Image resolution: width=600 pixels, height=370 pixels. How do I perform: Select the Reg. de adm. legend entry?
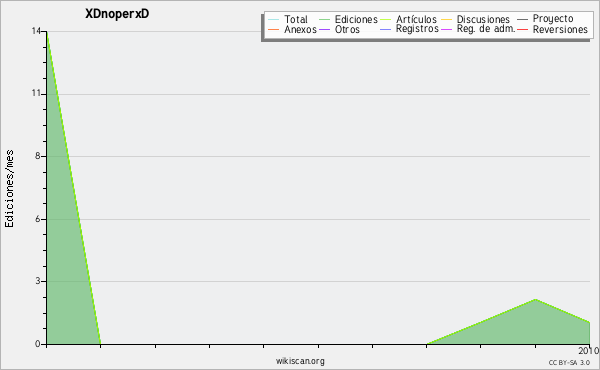click(x=486, y=29)
